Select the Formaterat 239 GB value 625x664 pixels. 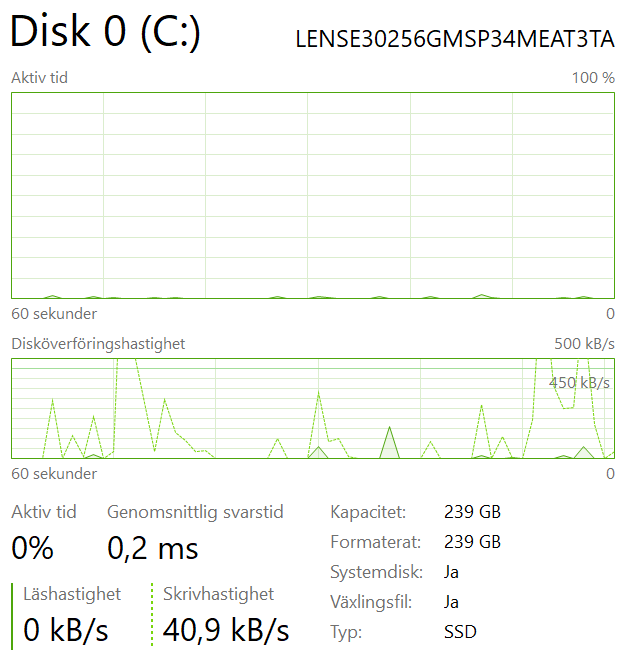pos(473,542)
